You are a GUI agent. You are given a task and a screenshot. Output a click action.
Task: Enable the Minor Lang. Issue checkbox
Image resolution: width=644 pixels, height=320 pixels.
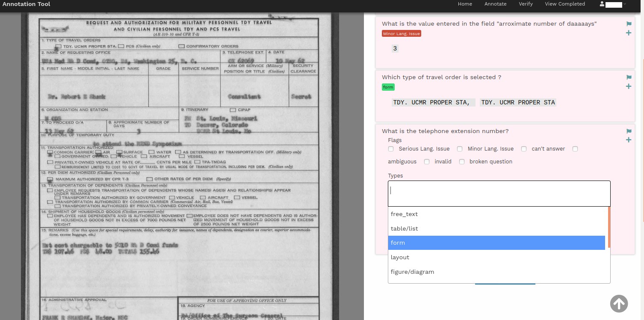click(460, 149)
